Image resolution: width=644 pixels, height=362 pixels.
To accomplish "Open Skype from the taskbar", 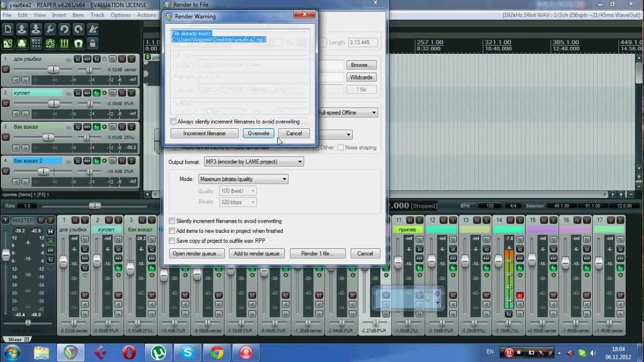I will (x=188, y=353).
